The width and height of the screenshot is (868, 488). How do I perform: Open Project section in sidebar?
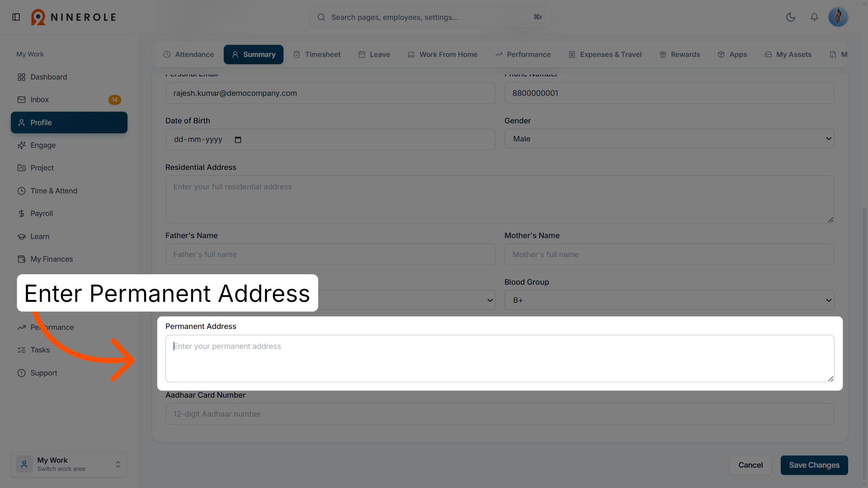(69, 168)
